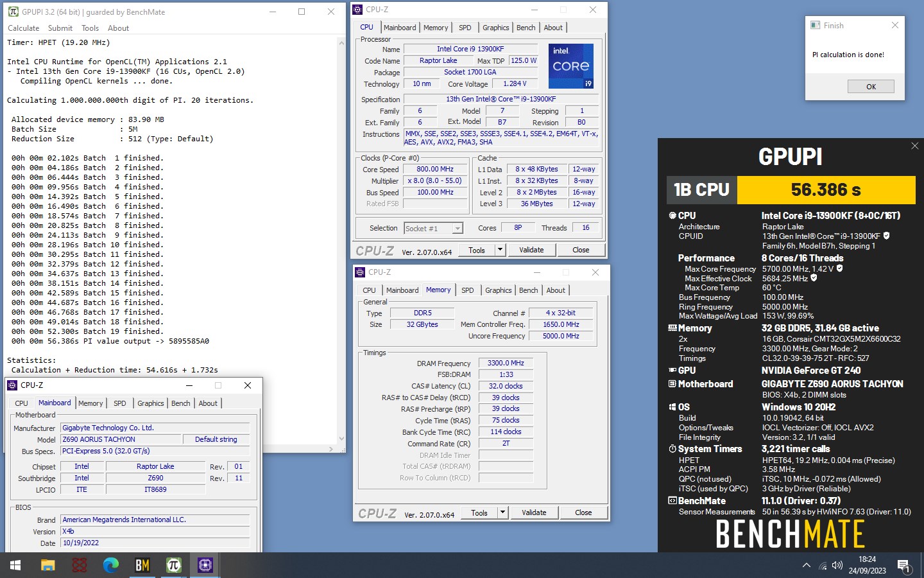Select Memory tab in Mainboard CPU-Z window
This screenshot has height=578, width=924.
[x=90, y=403]
